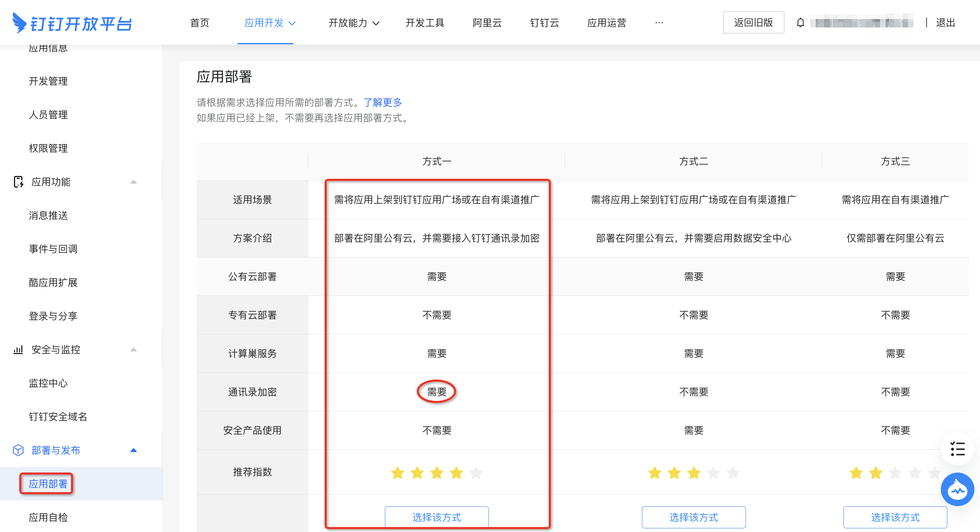Expand the 开放能力 dropdown
The image size is (980, 532).
tap(353, 23)
